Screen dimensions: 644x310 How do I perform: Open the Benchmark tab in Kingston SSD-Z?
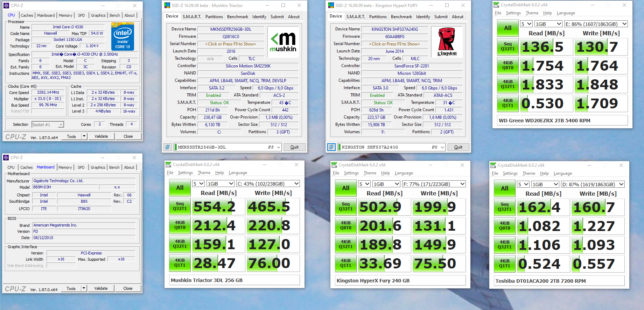point(401,16)
